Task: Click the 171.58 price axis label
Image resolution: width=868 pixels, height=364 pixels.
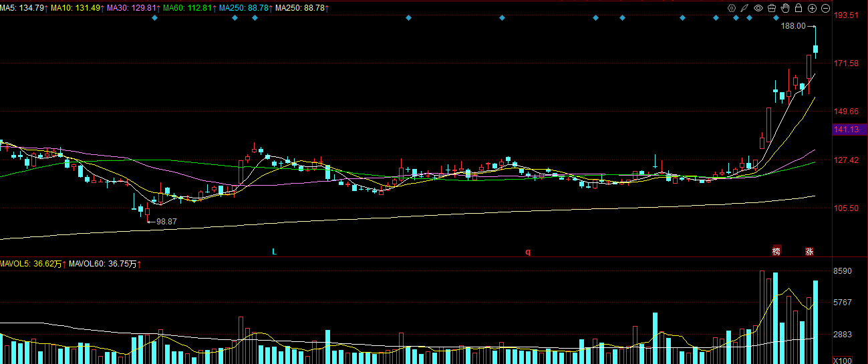Action: [x=846, y=63]
